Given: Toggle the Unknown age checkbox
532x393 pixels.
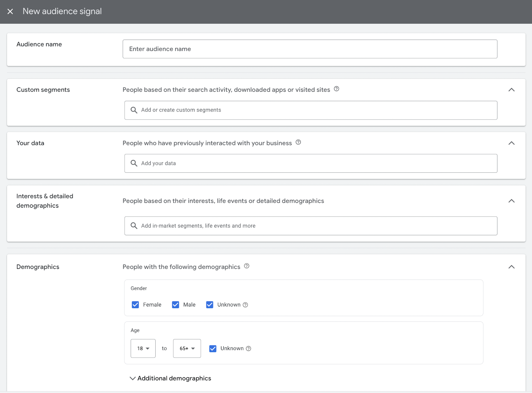Looking at the screenshot, I should point(213,349).
